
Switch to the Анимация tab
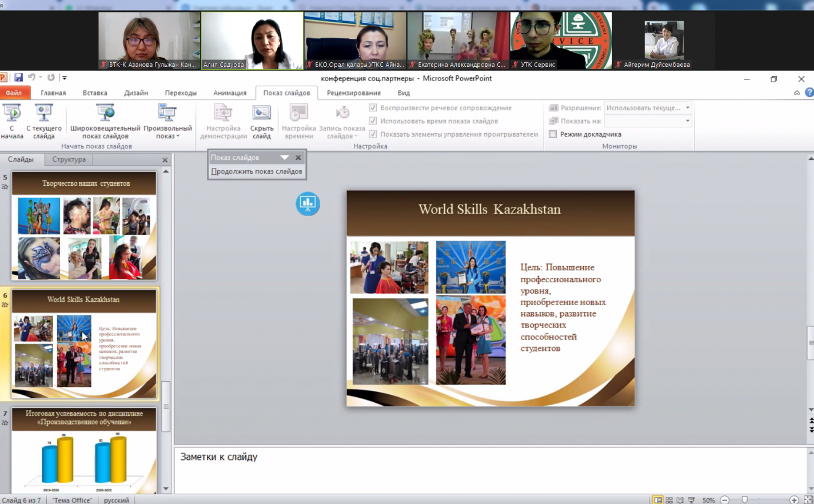[230, 93]
